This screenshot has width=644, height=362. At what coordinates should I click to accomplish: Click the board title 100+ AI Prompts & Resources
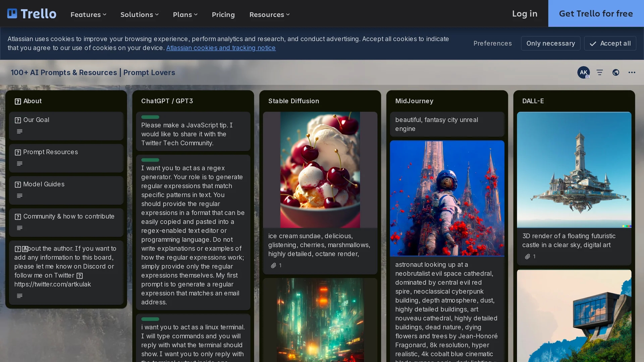pyautogui.click(x=93, y=72)
